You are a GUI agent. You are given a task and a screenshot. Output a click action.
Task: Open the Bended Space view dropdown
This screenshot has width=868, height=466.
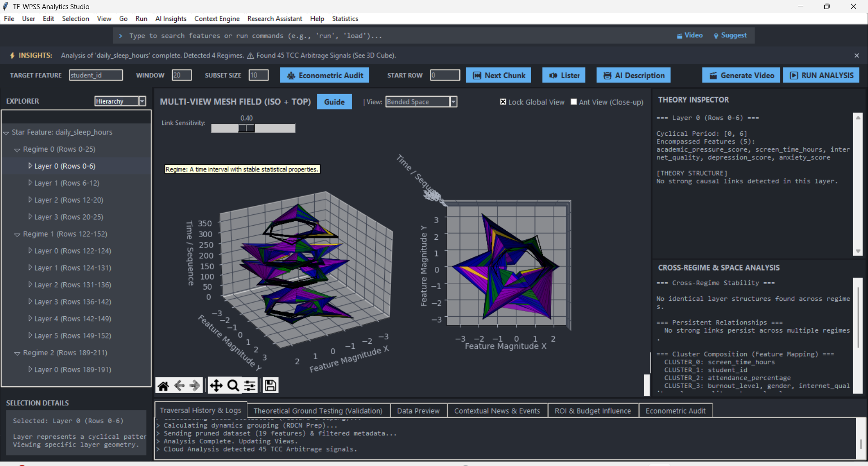click(x=453, y=102)
